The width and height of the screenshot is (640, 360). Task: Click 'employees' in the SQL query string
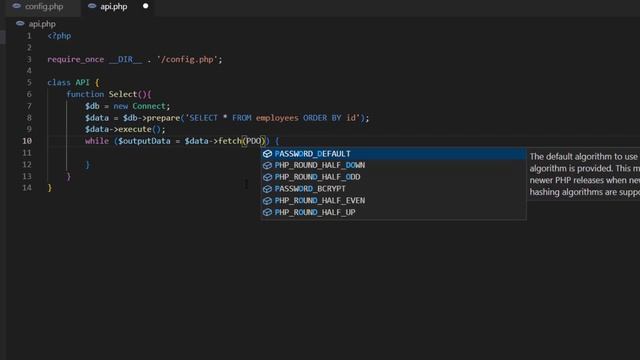pos(277,118)
